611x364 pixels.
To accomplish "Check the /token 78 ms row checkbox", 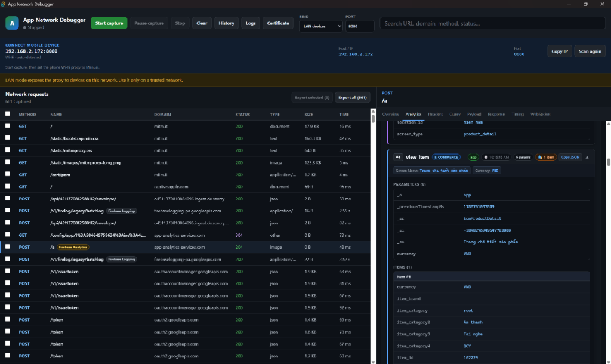I will coord(7,331).
